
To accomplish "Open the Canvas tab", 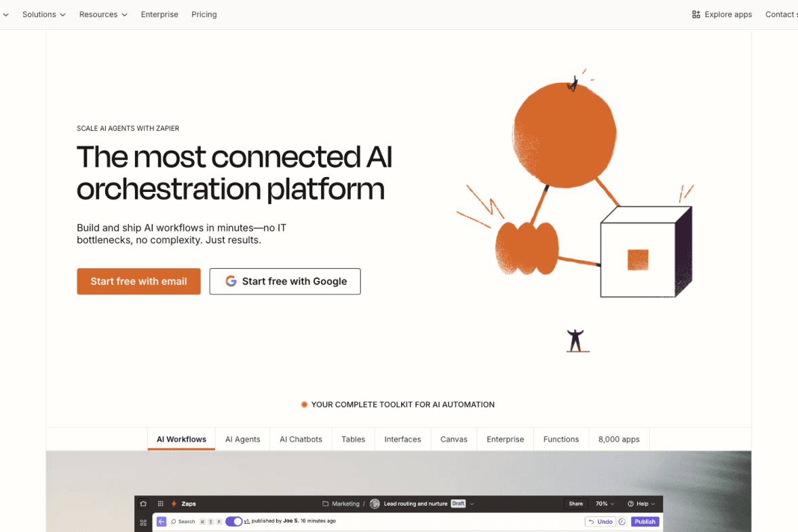I will (x=454, y=439).
